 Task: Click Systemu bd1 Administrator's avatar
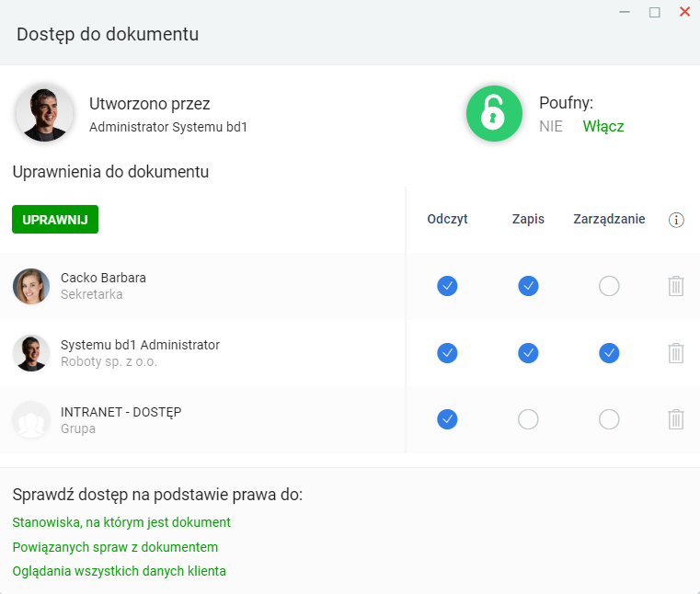click(x=30, y=353)
